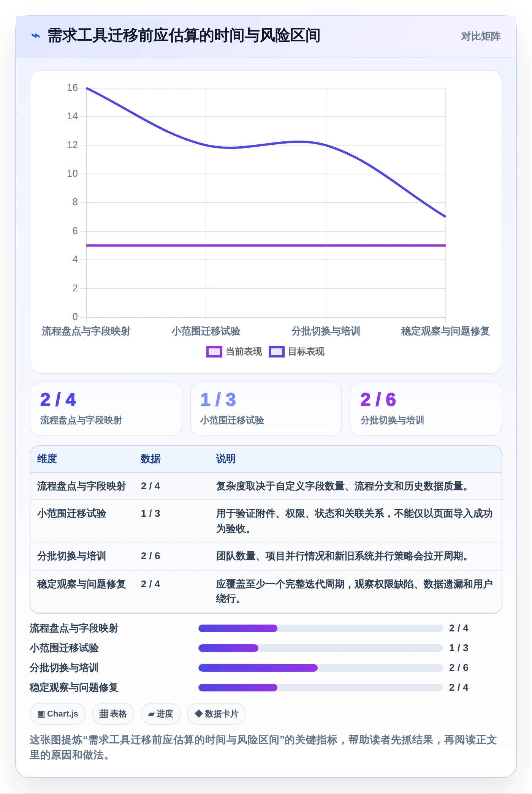Click progress bar for 小范围迁移试验
The image size is (532, 794).
pyautogui.click(x=321, y=648)
